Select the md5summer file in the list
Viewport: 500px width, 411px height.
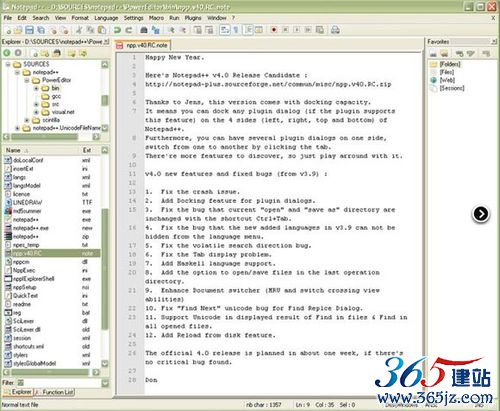[x=52, y=211]
